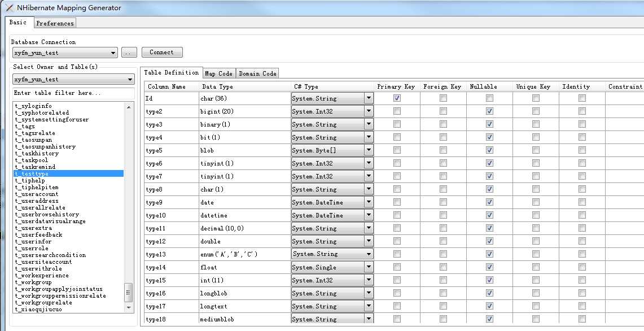Select table t_workgroup in list
The image size is (644, 331).
[x=33, y=282]
